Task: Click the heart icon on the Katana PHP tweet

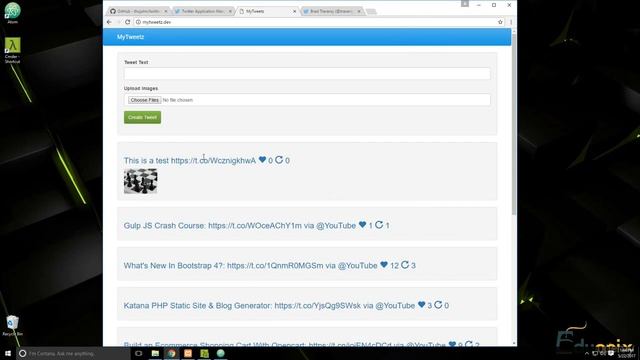Action: pos(422,304)
